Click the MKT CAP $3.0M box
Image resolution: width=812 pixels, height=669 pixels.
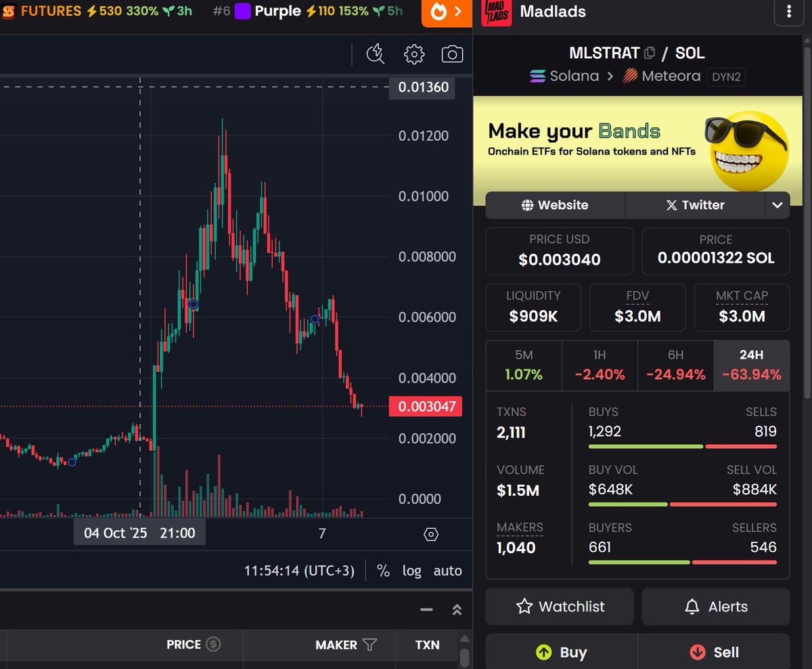742,307
